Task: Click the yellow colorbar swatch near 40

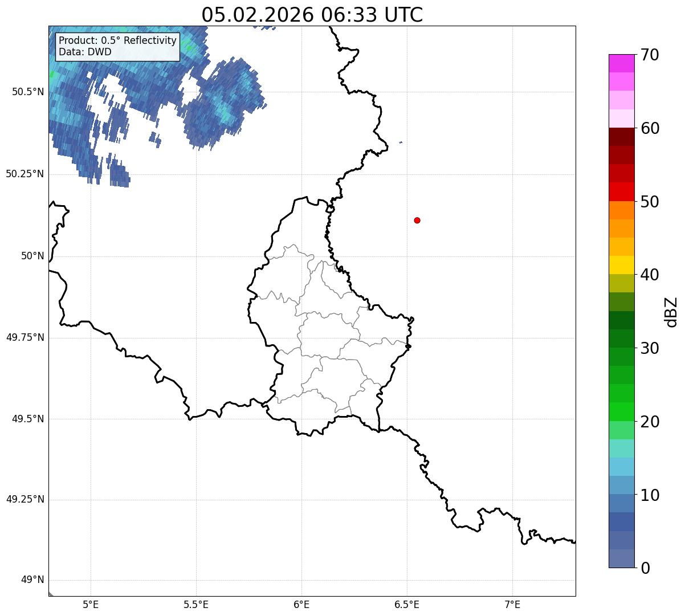Action: [x=622, y=265]
